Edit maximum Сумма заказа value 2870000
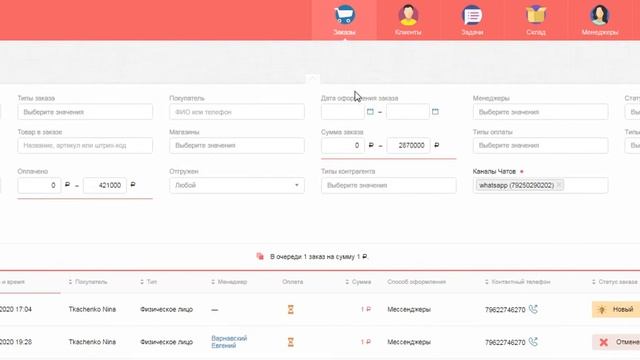This screenshot has width=640, height=360. click(x=408, y=145)
